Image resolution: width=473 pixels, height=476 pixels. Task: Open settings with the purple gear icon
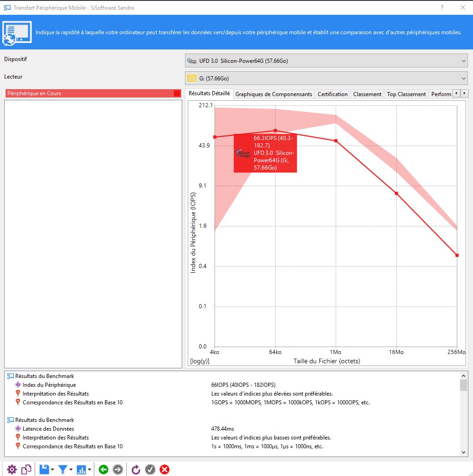(x=12, y=470)
